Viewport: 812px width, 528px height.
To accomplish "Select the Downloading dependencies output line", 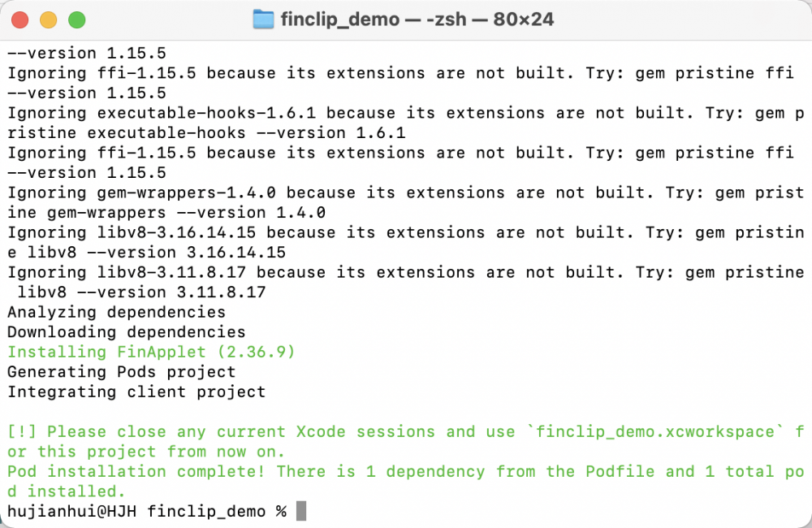I will coord(127,331).
